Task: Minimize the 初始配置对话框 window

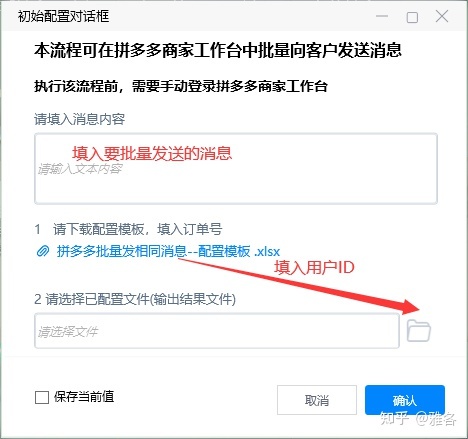Action: tap(382, 16)
